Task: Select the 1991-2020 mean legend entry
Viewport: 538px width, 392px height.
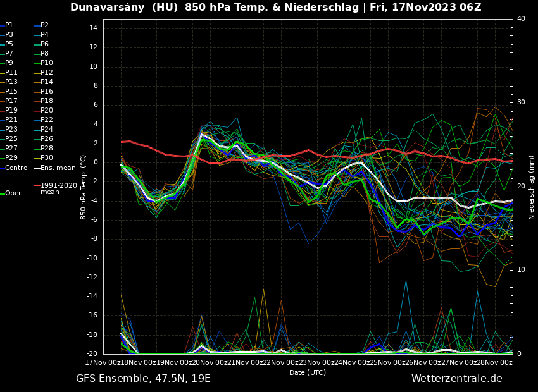Action: pyautogui.click(x=58, y=188)
